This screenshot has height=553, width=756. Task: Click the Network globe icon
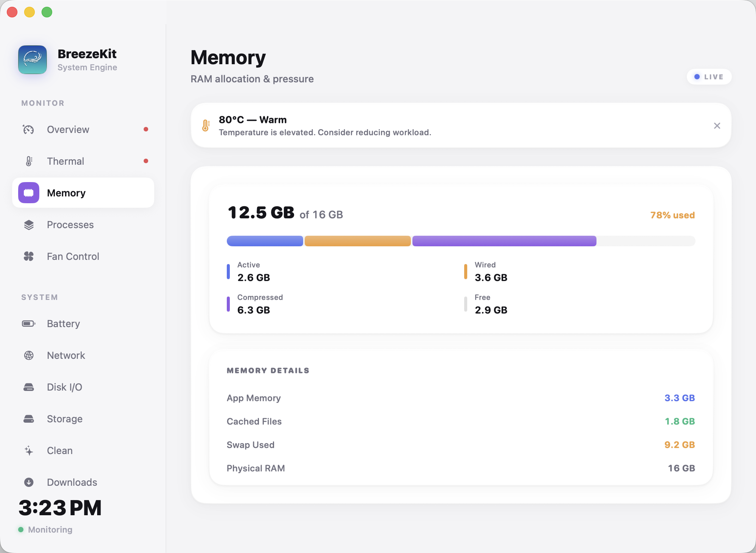point(29,355)
